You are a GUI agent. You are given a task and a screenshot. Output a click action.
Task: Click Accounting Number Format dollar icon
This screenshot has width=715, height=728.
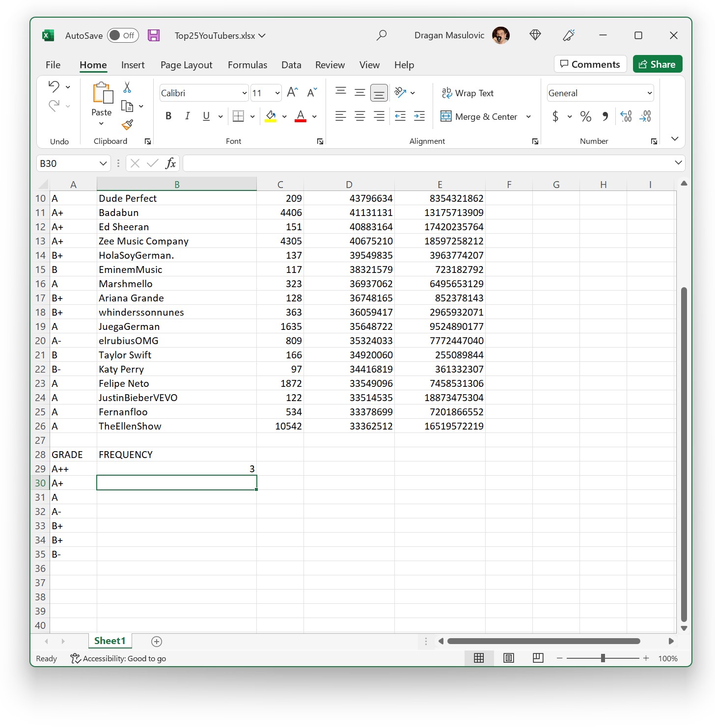coord(555,116)
